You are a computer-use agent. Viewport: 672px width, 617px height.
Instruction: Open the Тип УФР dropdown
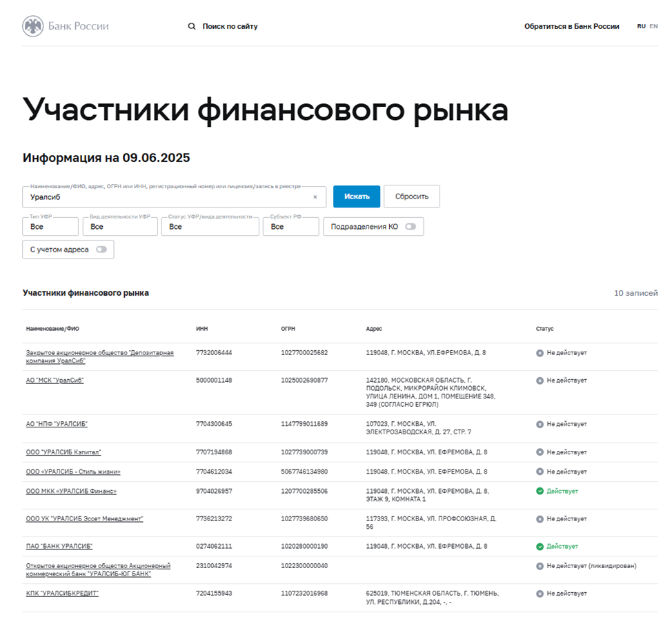click(50, 226)
